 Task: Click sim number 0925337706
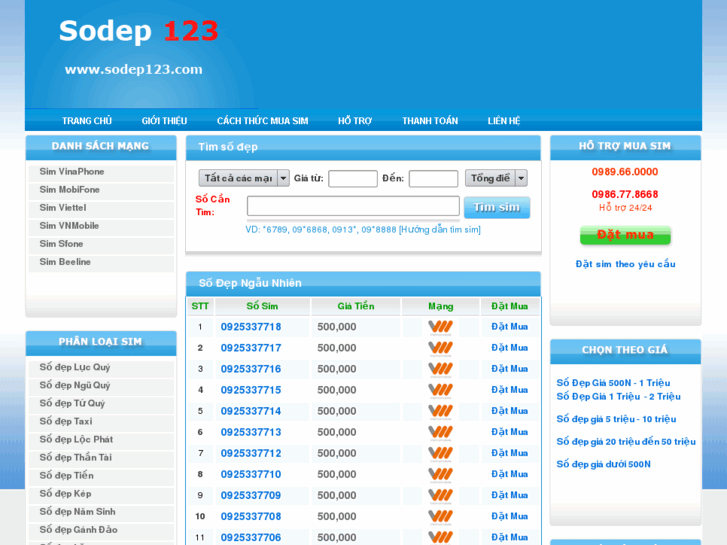pos(251,538)
